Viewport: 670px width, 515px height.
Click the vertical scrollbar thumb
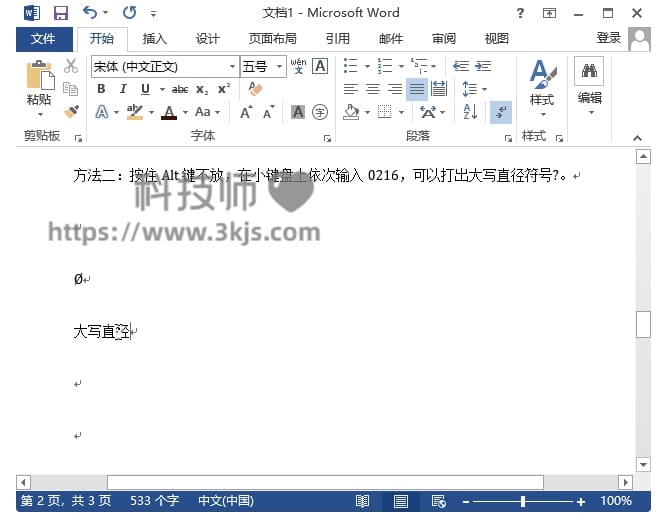(643, 325)
